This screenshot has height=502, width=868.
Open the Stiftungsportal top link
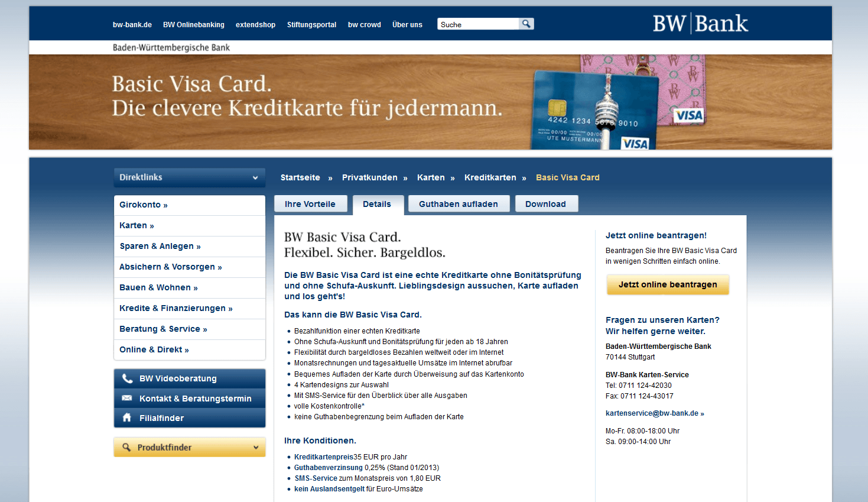point(311,25)
